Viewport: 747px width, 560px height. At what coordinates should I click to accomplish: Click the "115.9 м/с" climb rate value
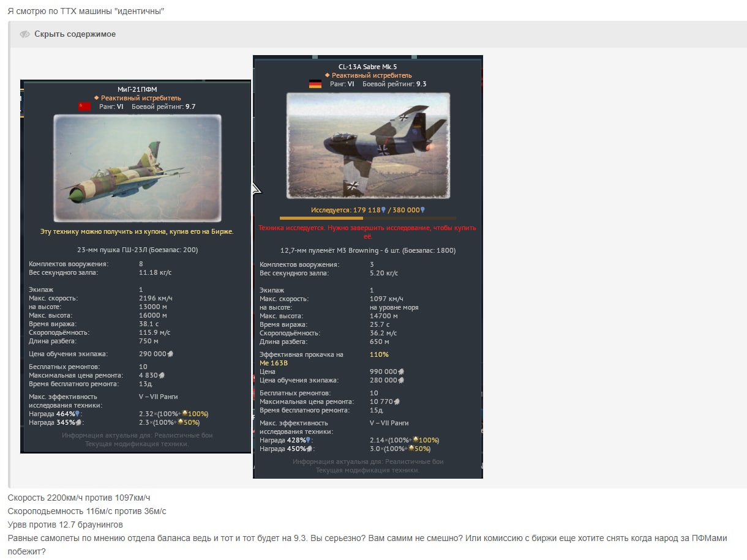[153, 332]
